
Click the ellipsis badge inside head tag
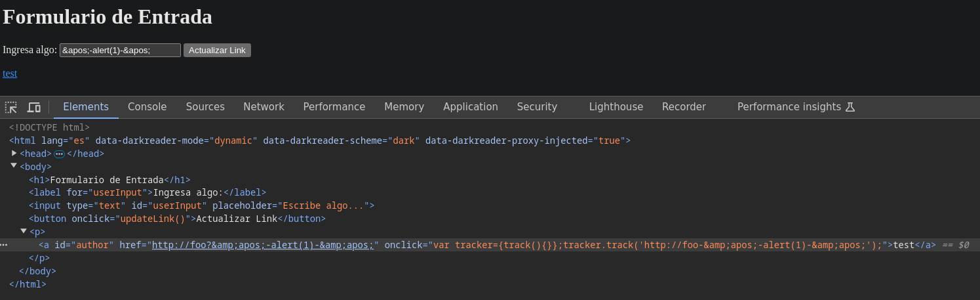59,154
